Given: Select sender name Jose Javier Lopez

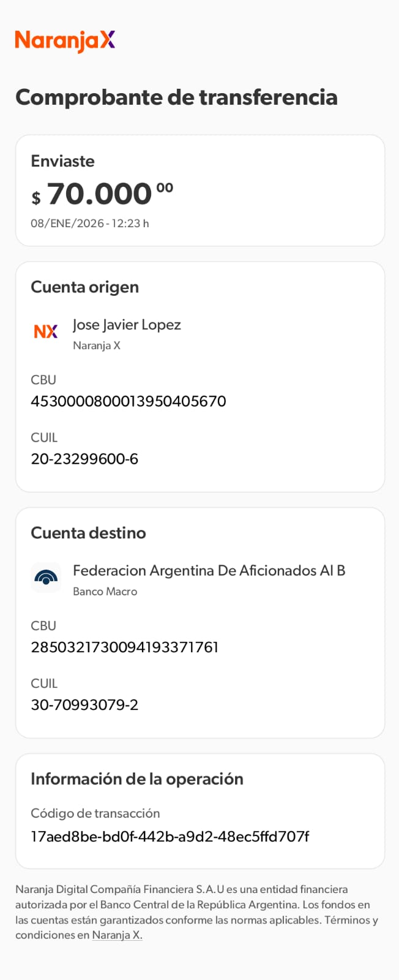Looking at the screenshot, I should coord(127,325).
